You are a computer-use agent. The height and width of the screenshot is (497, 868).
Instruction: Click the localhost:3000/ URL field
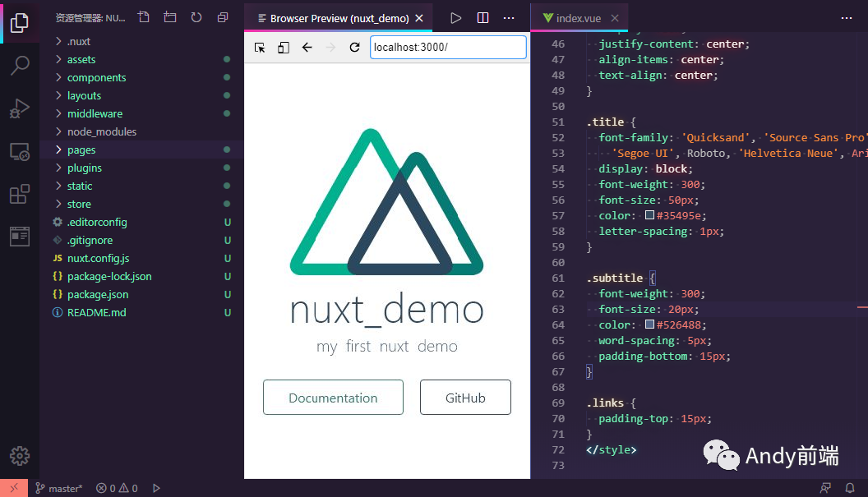448,47
